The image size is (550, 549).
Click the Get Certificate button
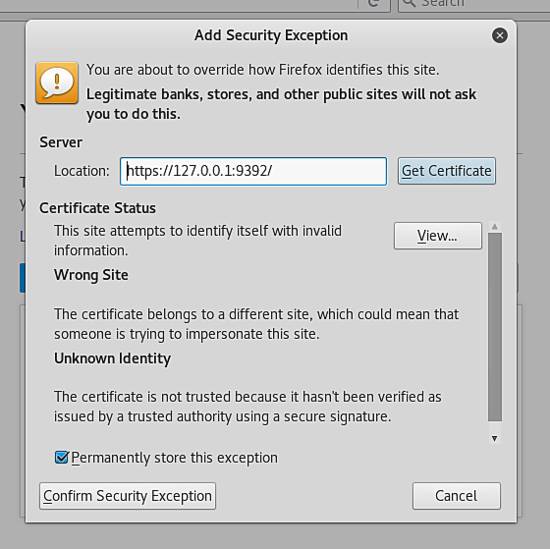pyautogui.click(x=447, y=171)
